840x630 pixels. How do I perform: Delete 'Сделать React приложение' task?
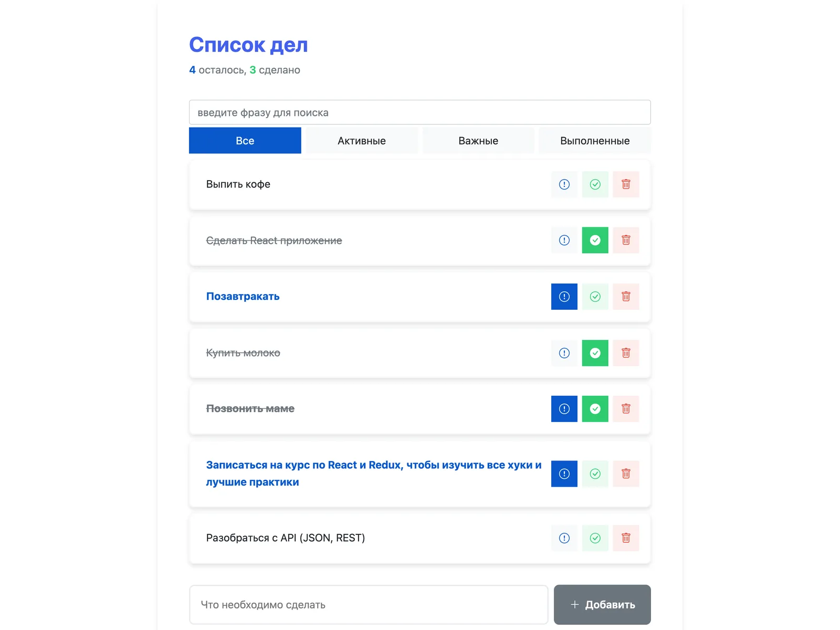pyautogui.click(x=626, y=240)
